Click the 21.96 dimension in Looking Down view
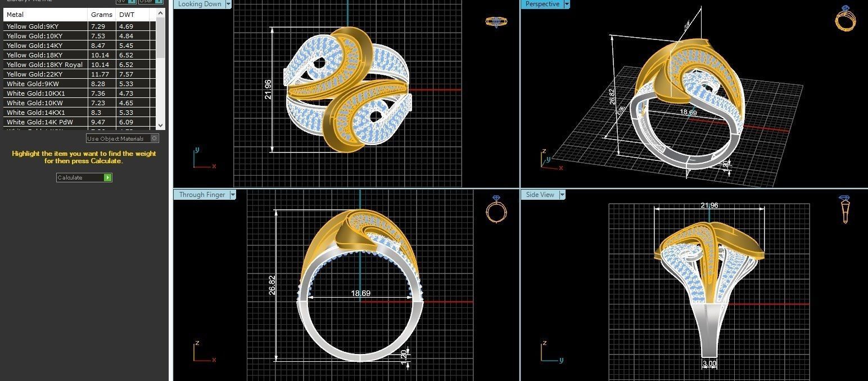868x381 pixels. pos(268,89)
